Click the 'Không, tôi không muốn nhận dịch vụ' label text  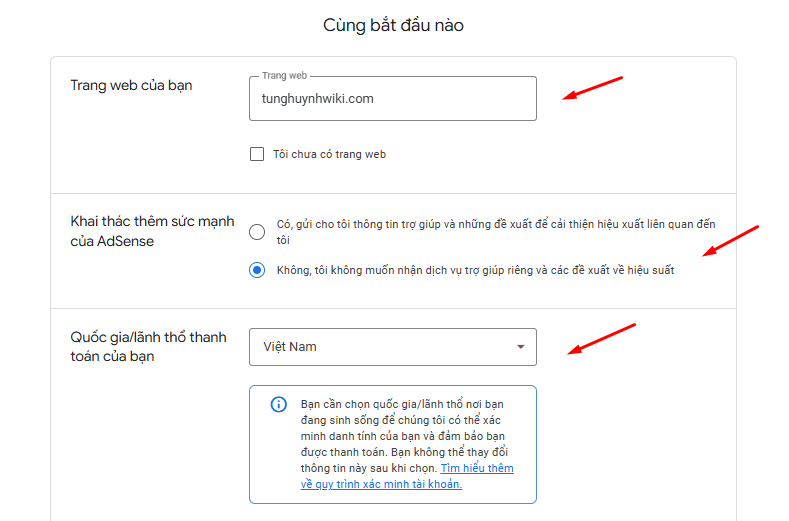pos(476,270)
